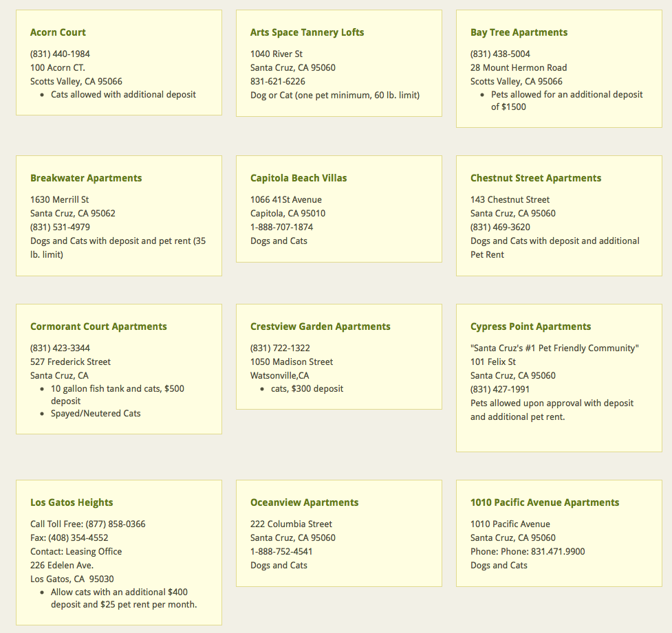Open the Acorn Court listing title
Screen dimensions: 672x633
(x=58, y=32)
